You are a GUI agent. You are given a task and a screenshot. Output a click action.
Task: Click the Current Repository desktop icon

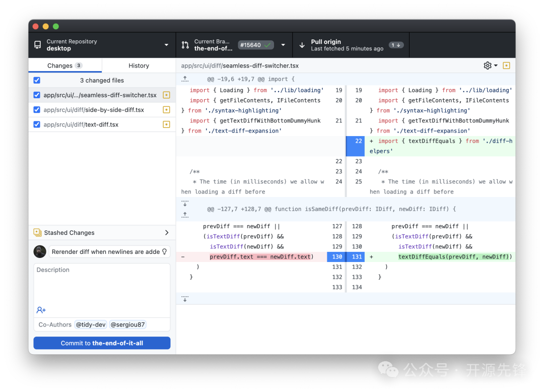37,45
